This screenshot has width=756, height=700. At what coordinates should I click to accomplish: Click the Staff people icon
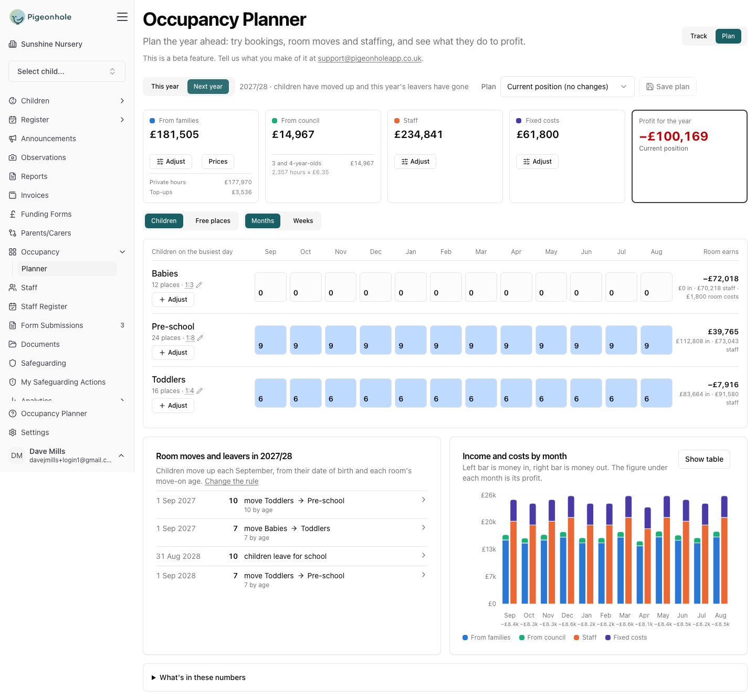coord(13,288)
